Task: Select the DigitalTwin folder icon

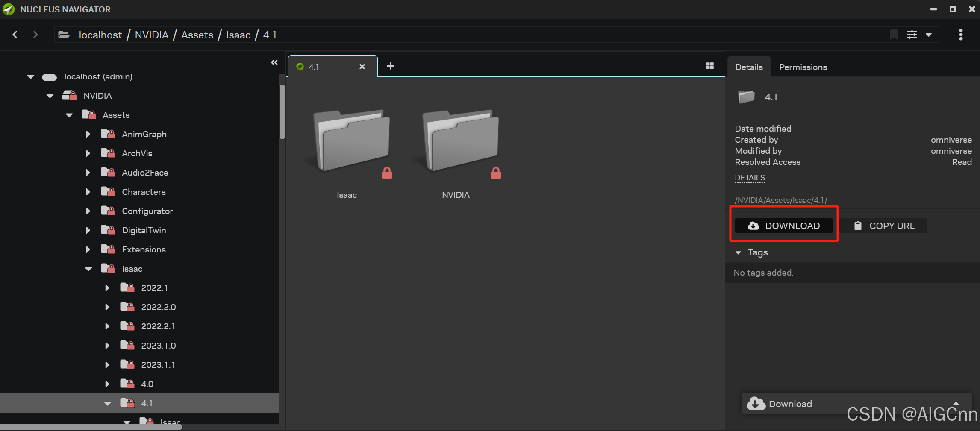Action: [x=108, y=230]
